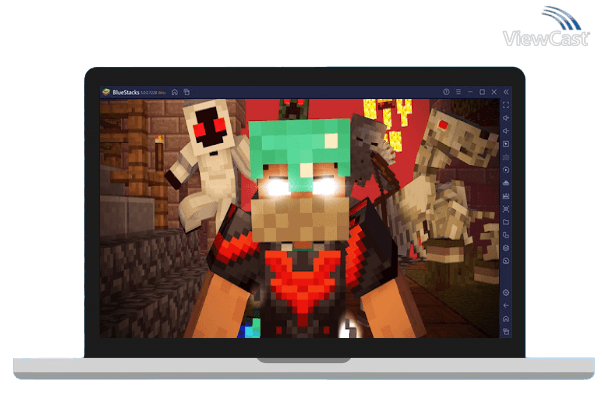This screenshot has height=414, width=602.
Task: Open the macro recorder icon
Action: (x=506, y=196)
